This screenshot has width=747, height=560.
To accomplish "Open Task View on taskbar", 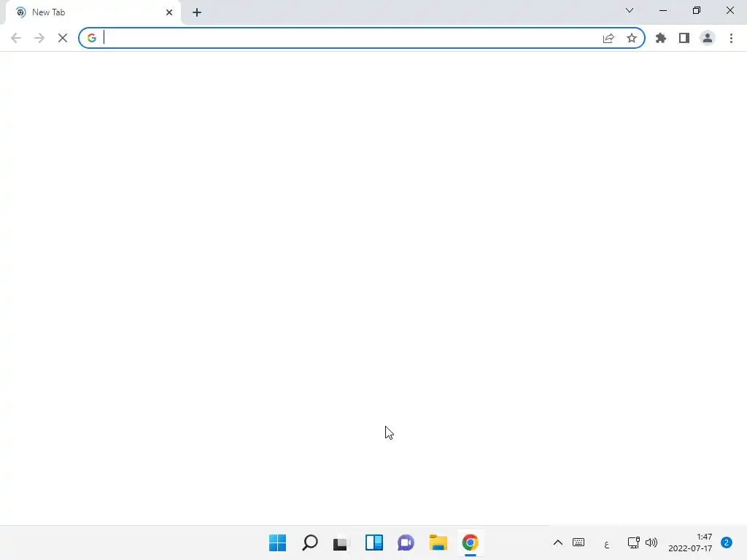I will pos(341,542).
